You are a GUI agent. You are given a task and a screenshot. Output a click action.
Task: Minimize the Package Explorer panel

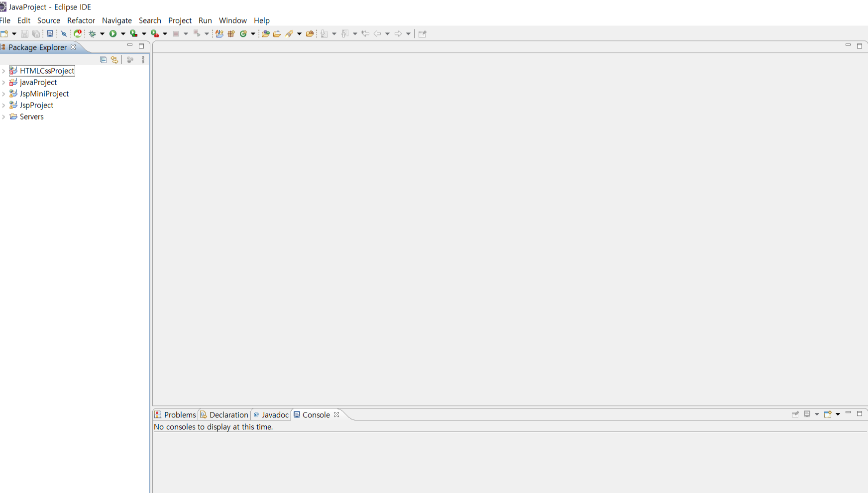click(130, 45)
